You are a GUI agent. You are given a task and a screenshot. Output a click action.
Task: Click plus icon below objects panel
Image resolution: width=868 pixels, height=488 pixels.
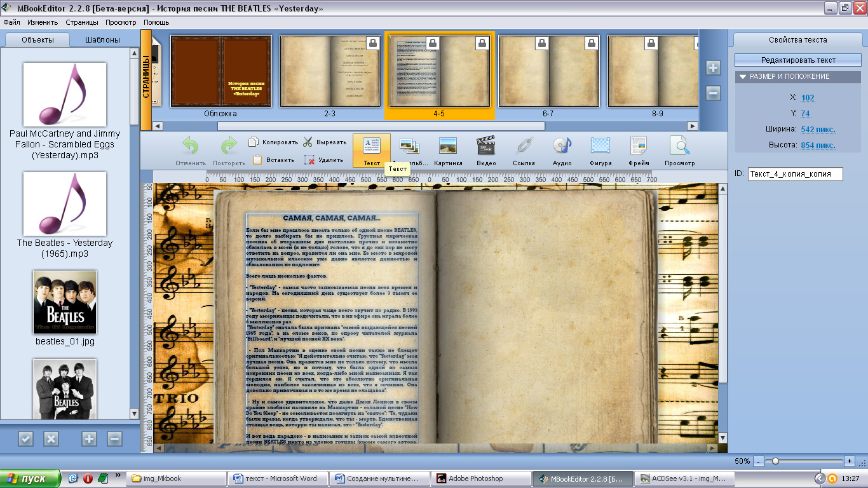click(x=89, y=438)
